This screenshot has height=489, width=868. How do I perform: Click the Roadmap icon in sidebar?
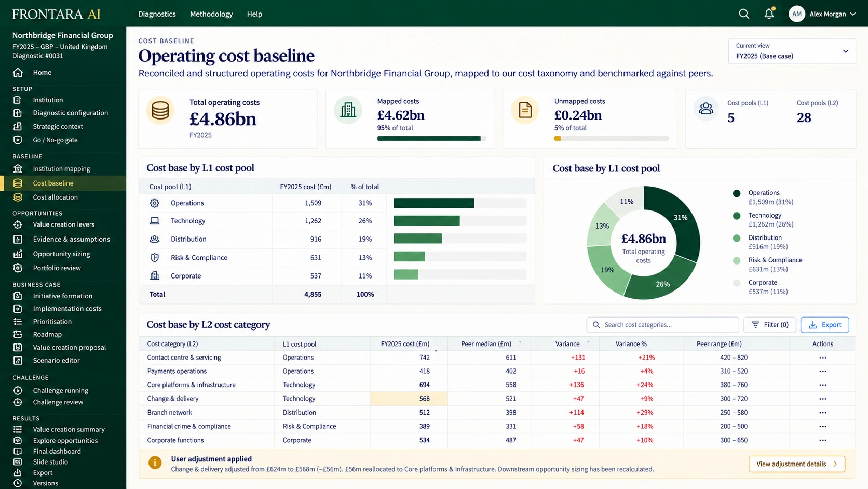[x=18, y=334]
